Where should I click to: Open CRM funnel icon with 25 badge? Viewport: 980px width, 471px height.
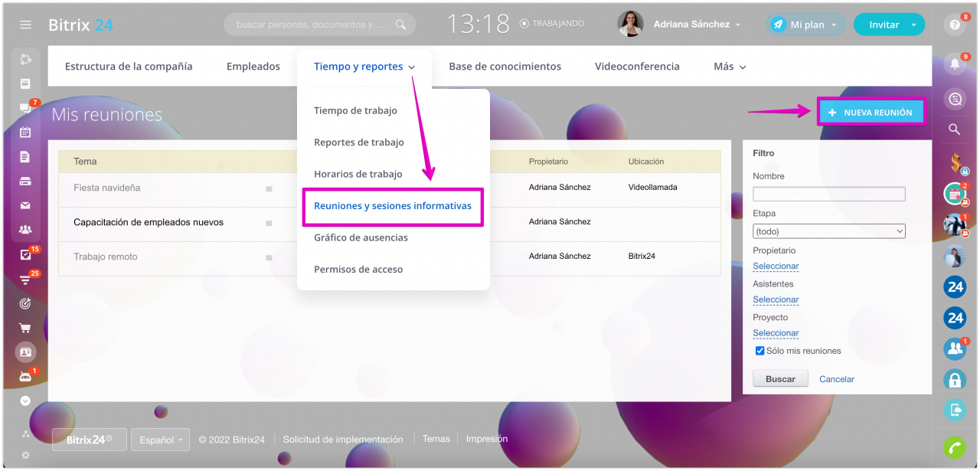pyautogui.click(x=25, y=280)
